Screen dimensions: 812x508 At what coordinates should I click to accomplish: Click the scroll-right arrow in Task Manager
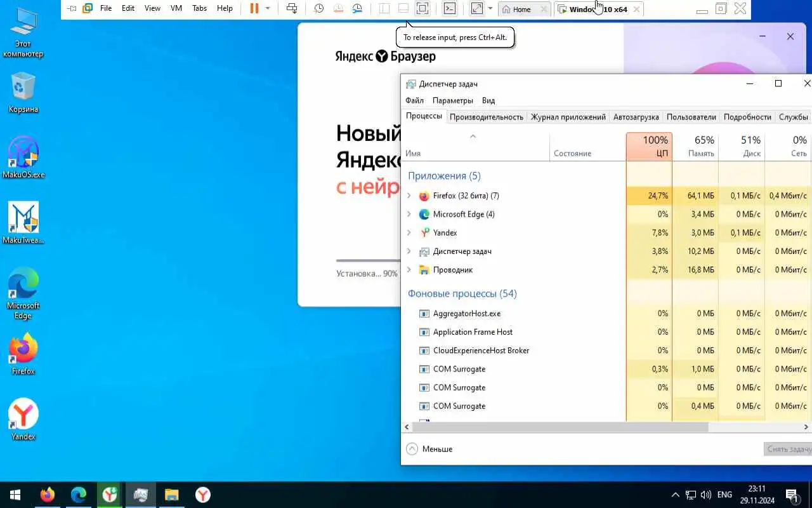coord(806,427)
